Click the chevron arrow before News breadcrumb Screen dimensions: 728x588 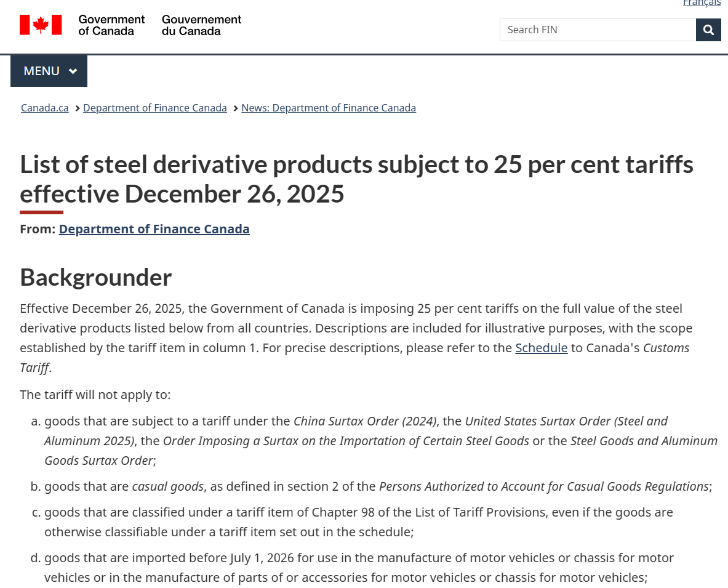click(236, 108)
